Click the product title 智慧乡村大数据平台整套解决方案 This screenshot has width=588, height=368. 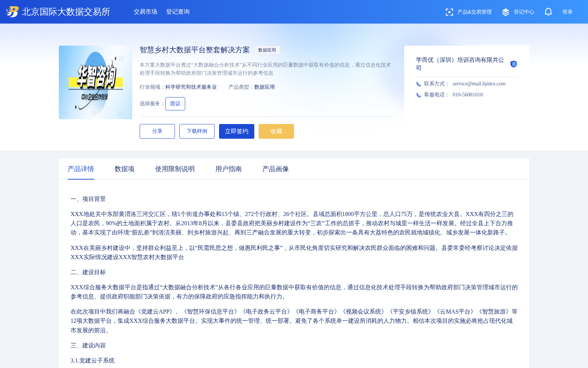coord(195,50)
